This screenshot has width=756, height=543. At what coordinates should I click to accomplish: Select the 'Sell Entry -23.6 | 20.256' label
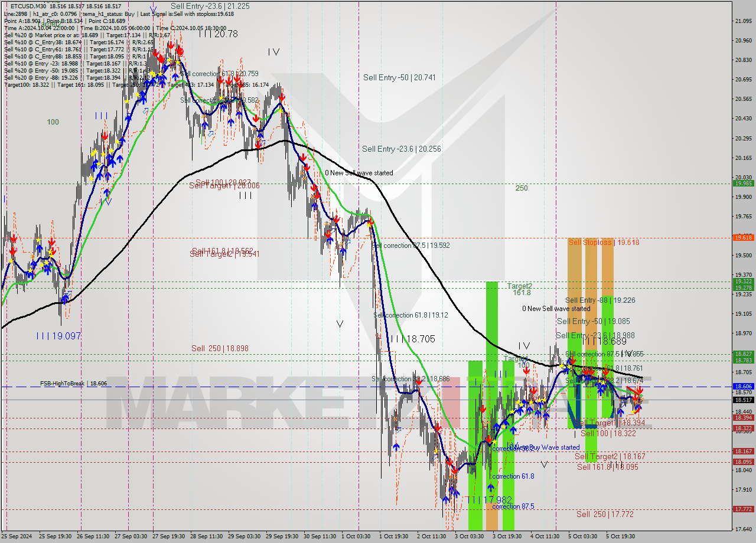pos(401,149)
